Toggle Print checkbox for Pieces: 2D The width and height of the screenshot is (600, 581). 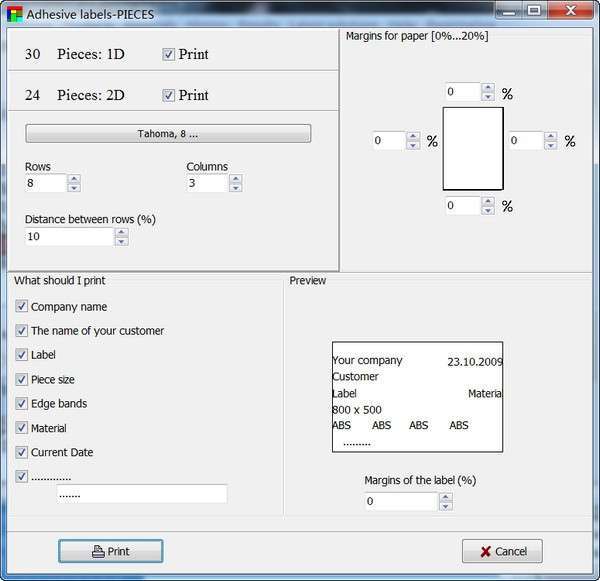168,95
